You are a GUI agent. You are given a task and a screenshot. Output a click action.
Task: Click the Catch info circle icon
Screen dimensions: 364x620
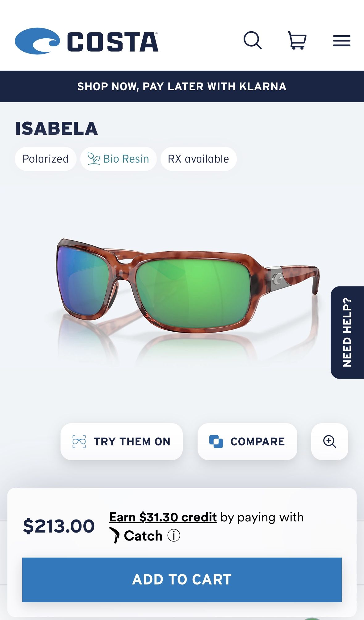coord(174,536)
